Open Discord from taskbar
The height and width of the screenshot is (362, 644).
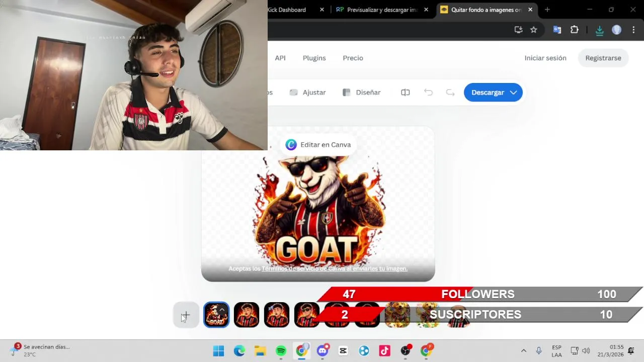pos(323,350)
